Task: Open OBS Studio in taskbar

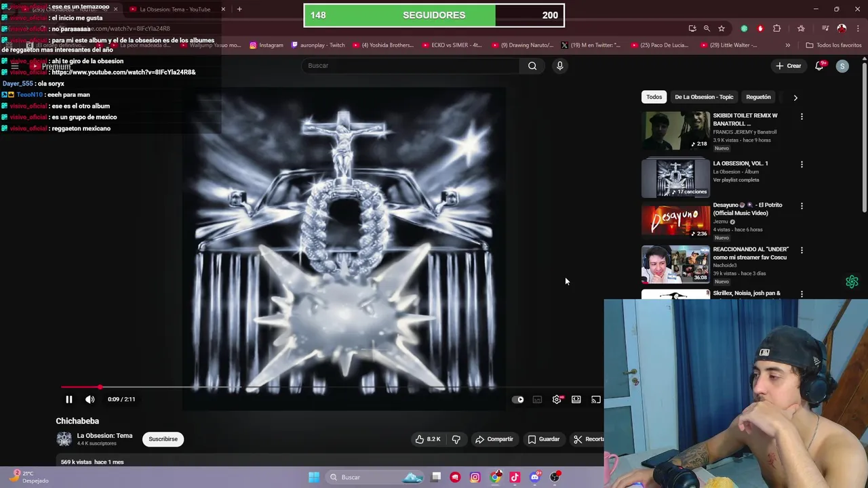Action: click(555, 477)
